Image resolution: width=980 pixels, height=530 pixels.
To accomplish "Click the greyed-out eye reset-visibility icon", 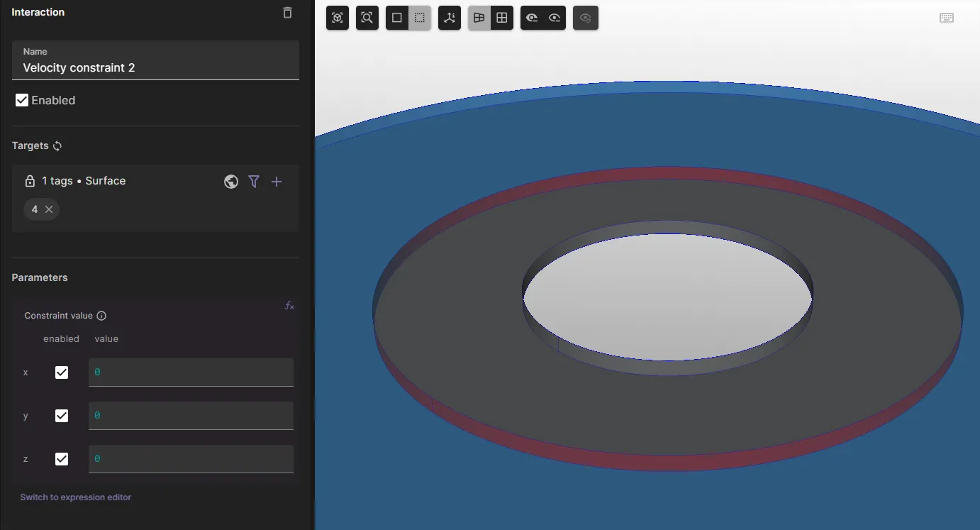I will coord(586,18).
